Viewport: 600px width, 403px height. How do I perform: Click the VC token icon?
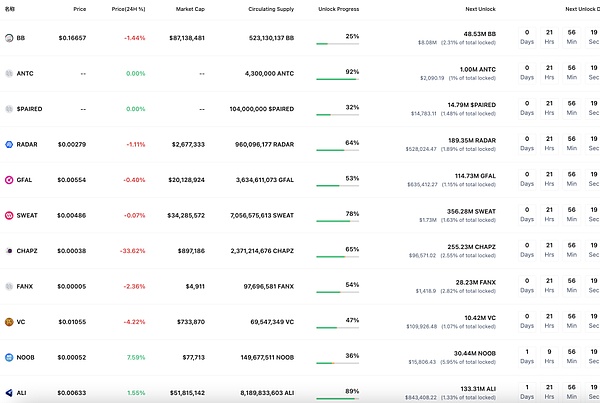[x=8, y=322]
